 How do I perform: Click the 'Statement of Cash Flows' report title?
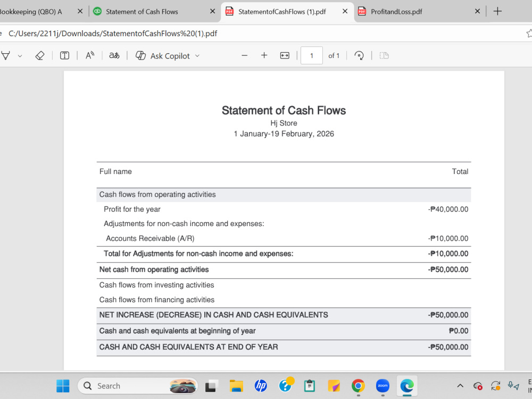click(x=284, y=110)
